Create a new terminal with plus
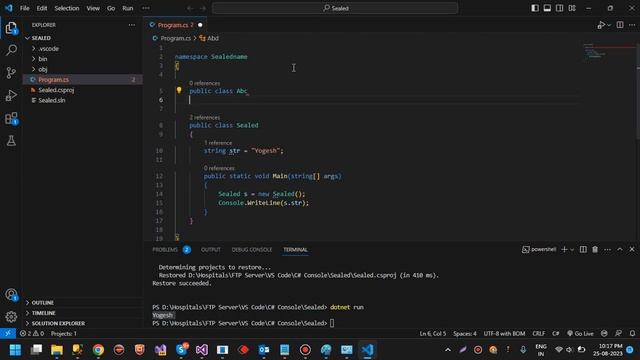The width and height of the screenshot is (640, 360). (x=564, y=249)
